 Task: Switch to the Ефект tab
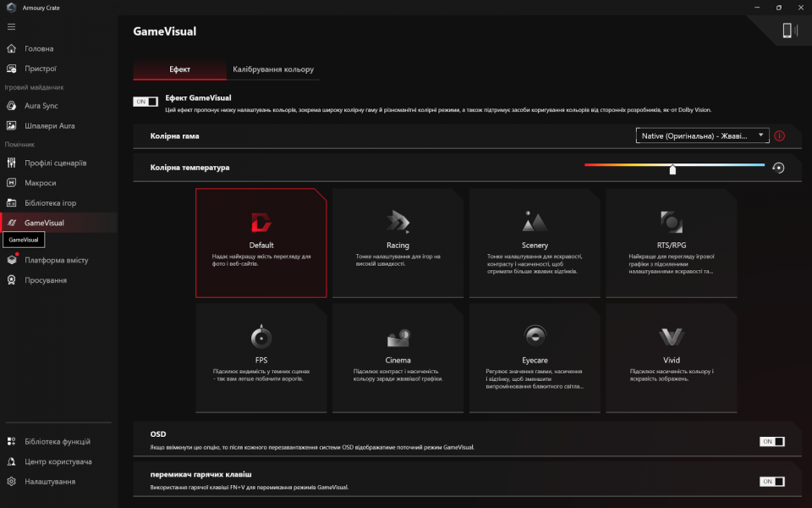pos(179,69)
